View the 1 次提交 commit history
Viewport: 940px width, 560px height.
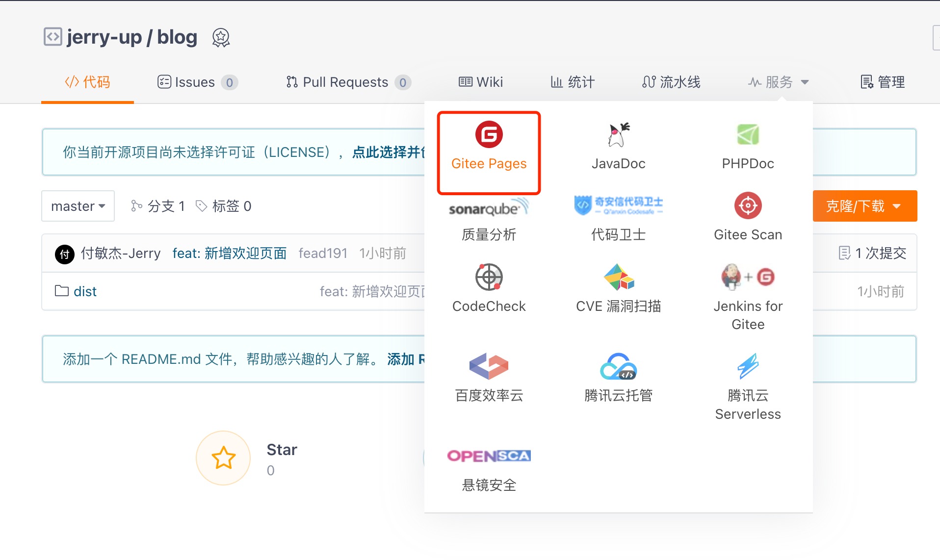(x=873, y=253)
